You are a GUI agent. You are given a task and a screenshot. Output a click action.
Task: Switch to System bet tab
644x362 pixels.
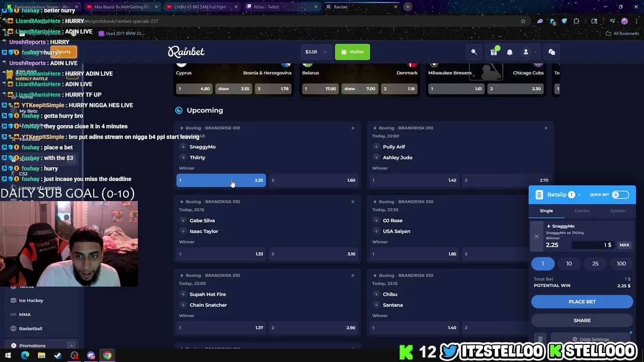618,211
